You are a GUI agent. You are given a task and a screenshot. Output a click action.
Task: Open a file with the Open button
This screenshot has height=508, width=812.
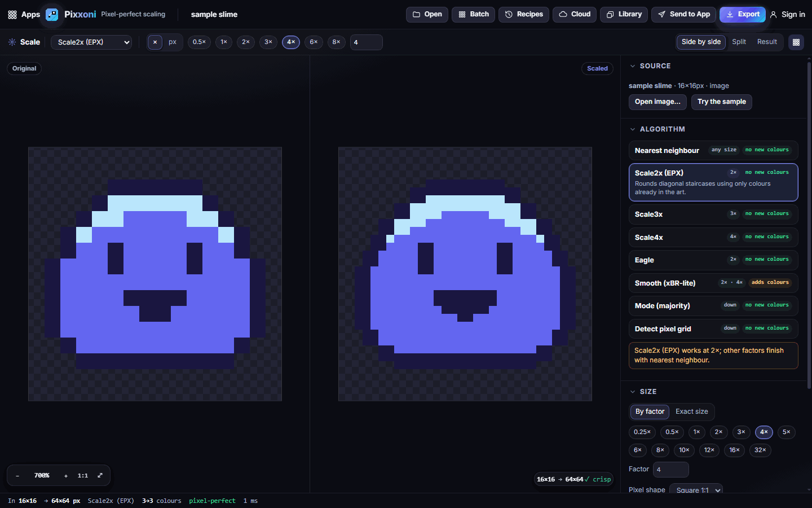427,15
